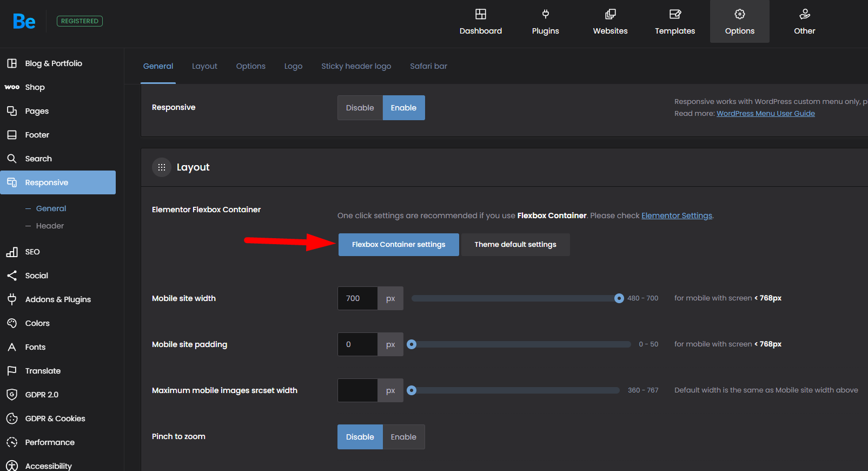The height and width of the screenshot is (471, 868).
Task: Switch to the Layout tab
Action: click(204, 66)
